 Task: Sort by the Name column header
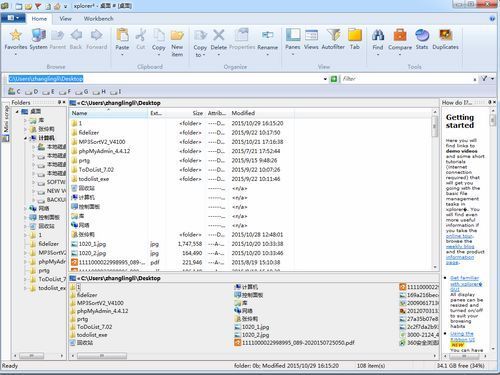pyautogui.click(x=109, y=113)
